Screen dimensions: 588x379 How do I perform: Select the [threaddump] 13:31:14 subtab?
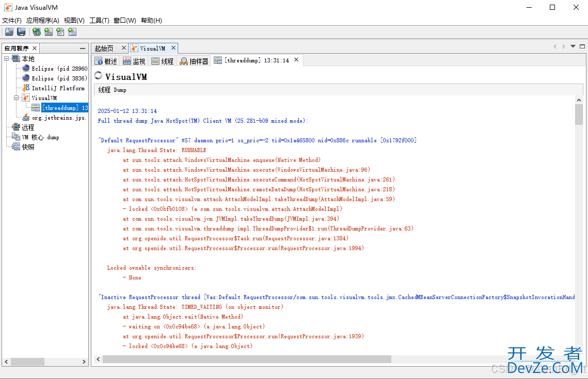click(x=257, y=60)
